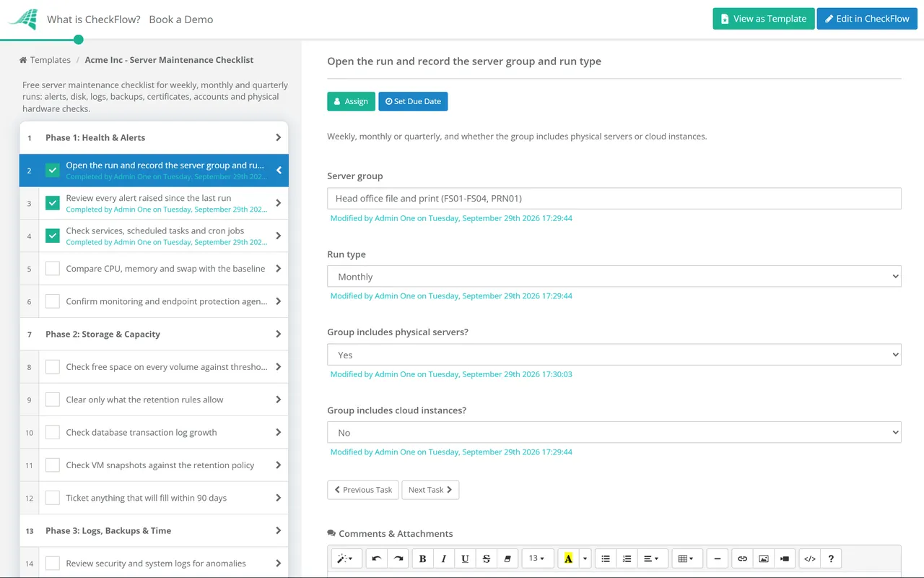Click the Assign button
The height and width of the screenshot is (578, 924).
click(x=351, y=101)
